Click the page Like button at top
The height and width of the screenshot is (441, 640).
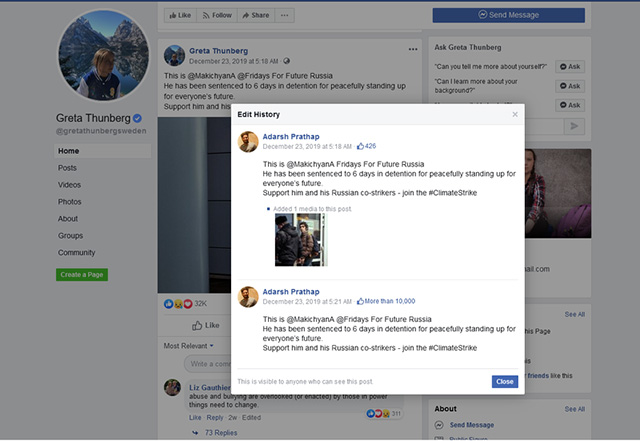tap(180, 15)
